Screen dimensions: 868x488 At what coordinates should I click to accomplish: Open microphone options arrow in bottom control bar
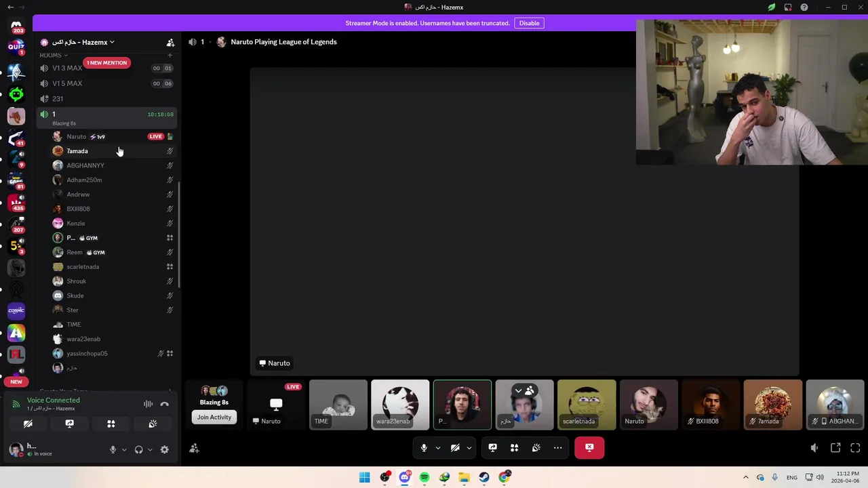pyautogui.click(x=437, y=447)
